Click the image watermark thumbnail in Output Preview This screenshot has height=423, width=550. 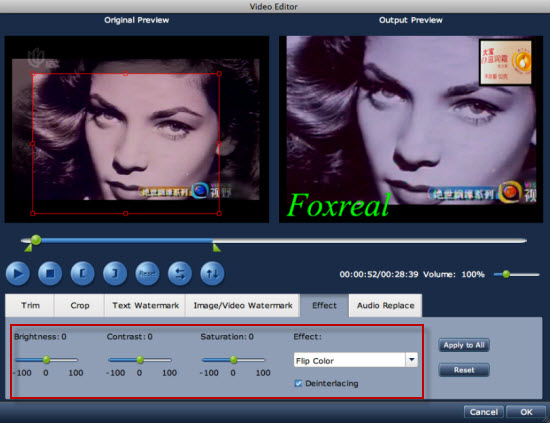point(505,62)
